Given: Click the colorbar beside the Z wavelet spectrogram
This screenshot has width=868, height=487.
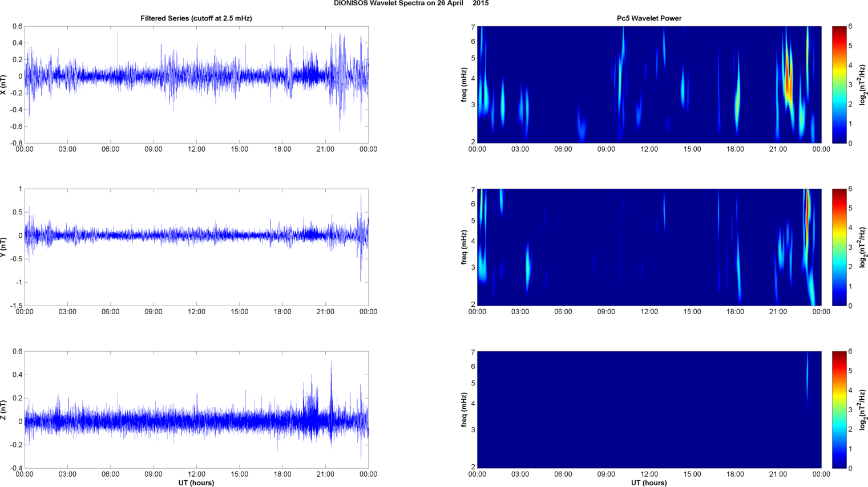Looking at the screenshot, I should click(x=839, y=409).
